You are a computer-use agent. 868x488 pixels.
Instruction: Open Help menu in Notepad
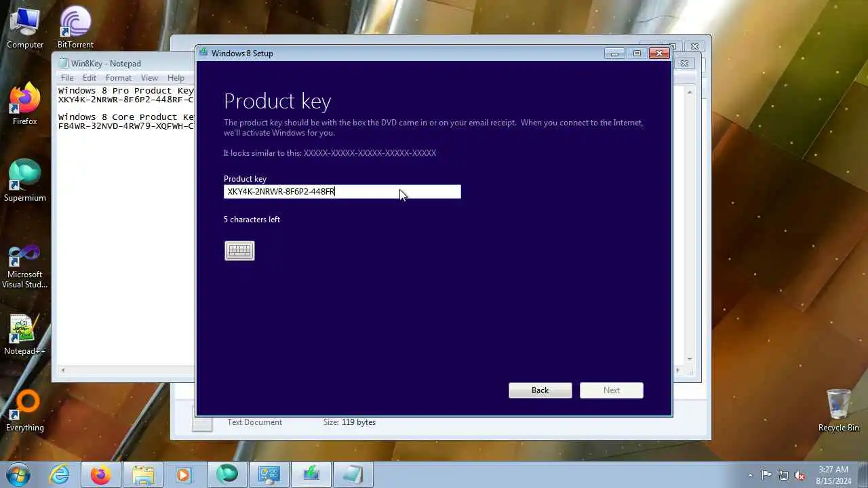pos(176,78)
